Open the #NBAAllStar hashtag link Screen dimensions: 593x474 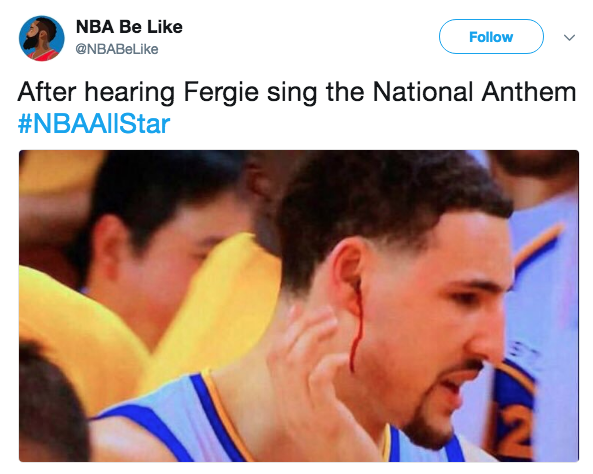[x=94, y=124]
